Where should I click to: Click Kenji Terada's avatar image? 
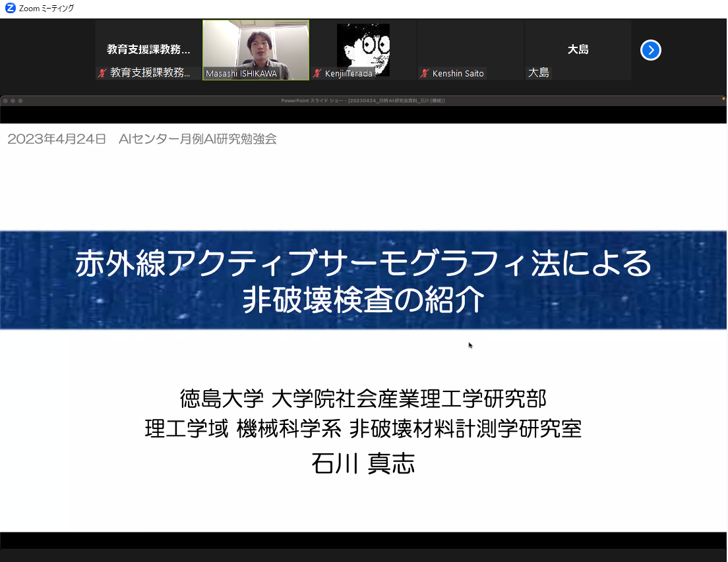pyautogui.click(x=365, y=46)
